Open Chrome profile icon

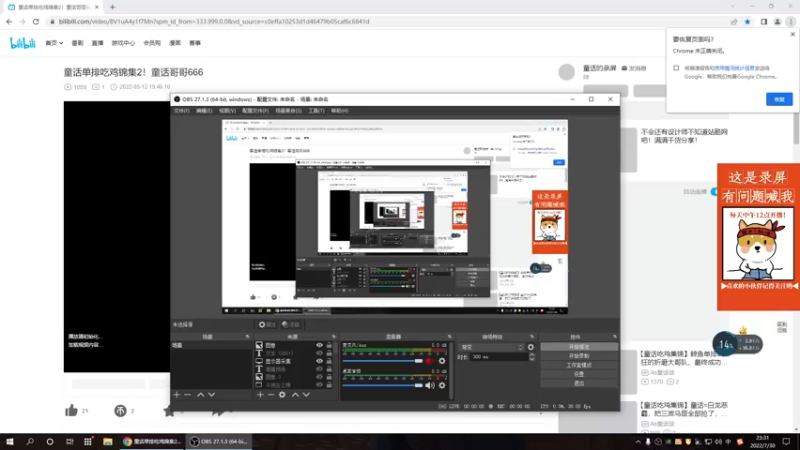point(777,21)
